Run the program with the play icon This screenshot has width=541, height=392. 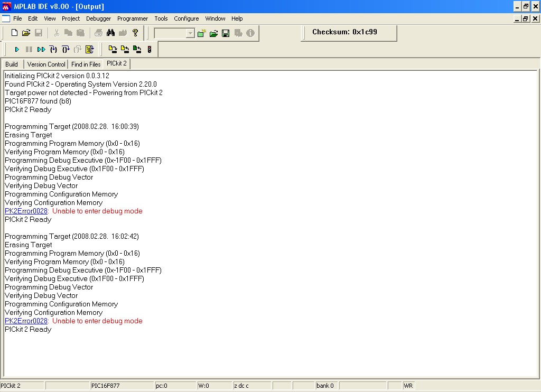tap(17, 50)
